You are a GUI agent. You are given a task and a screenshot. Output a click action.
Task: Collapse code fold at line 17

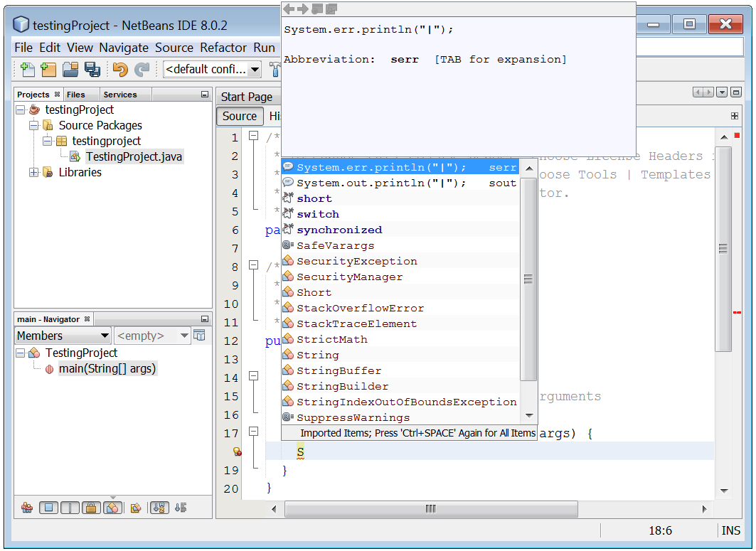tap(254, 432)
